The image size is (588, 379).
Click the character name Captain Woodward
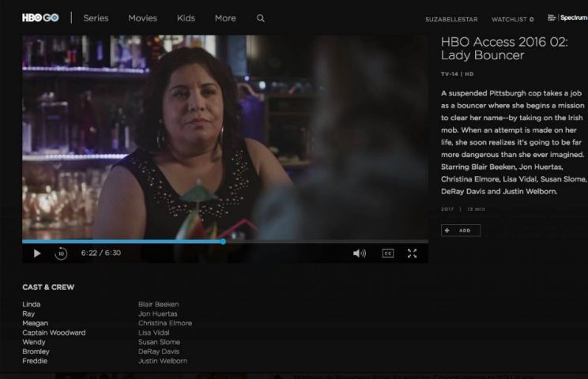[x=54, y=332]
